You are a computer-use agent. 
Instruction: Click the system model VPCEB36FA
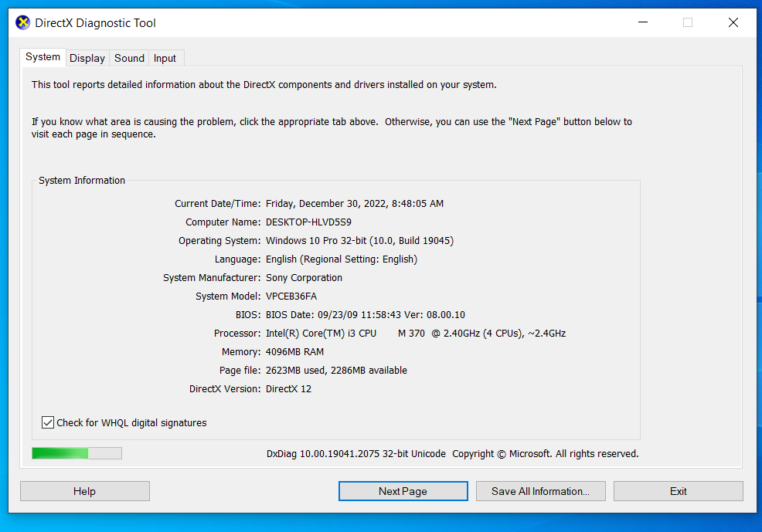click(291, 296)
